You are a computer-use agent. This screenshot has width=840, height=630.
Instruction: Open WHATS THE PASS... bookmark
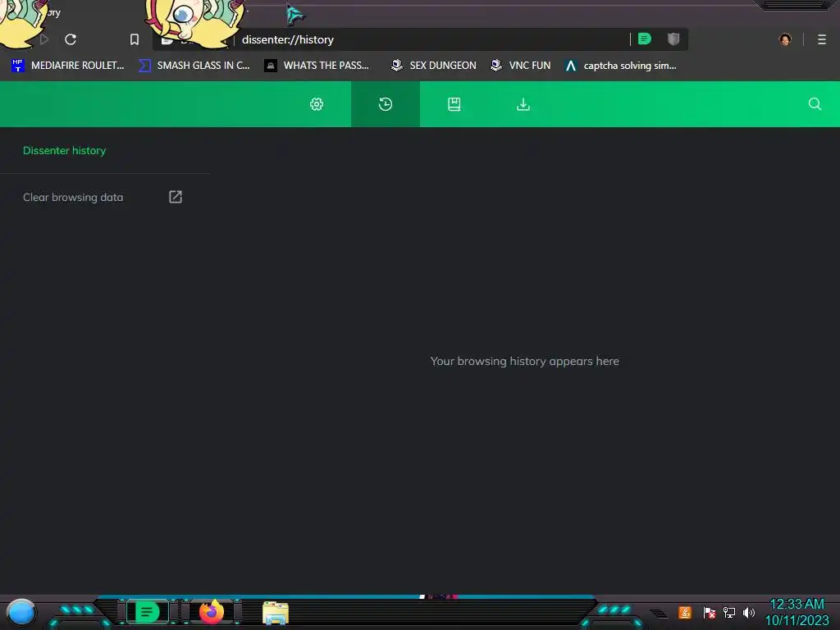(317, 66)
